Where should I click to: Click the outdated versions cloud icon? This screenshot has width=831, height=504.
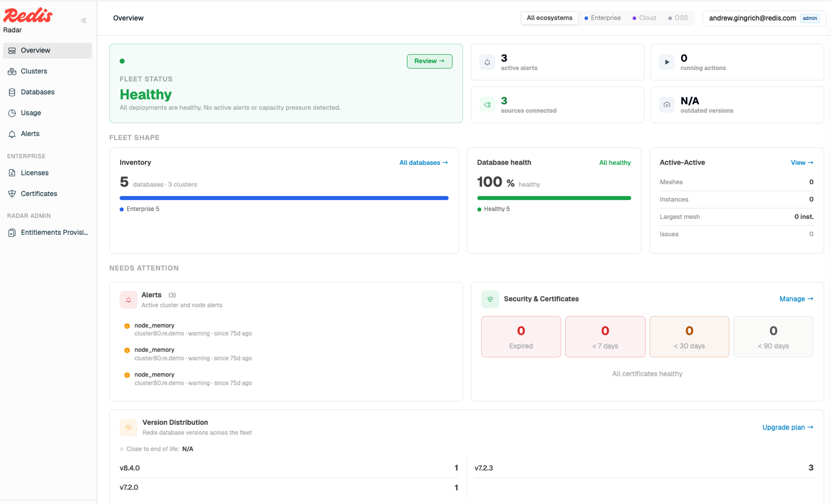pos(666,105)
